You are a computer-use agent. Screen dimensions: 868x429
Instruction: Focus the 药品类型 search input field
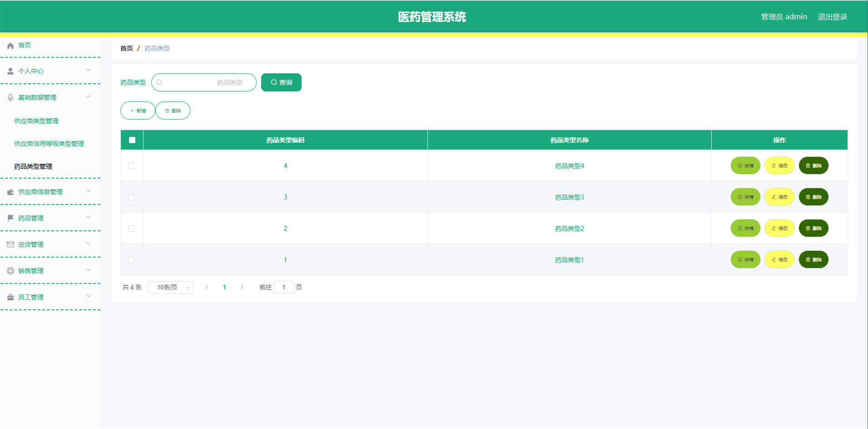coord(204,82)
